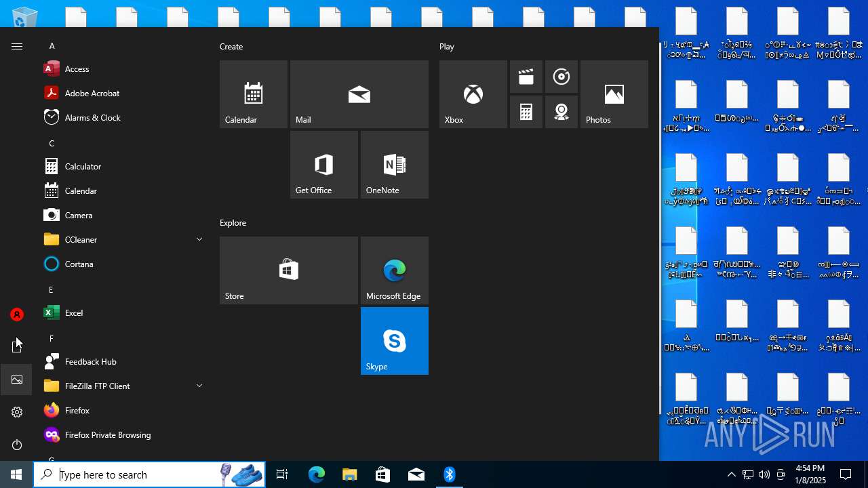Viewport: 868px width, 488px height.
Task: Launch Firefox from the app list
Action: point(123,410)
